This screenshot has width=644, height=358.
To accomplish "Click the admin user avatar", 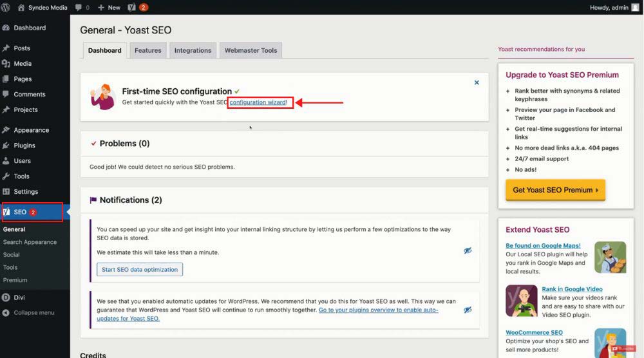I will 636,7.
